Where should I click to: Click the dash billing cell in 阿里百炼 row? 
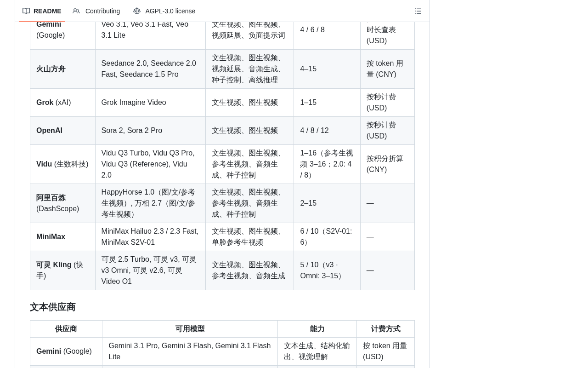(387, 203)
